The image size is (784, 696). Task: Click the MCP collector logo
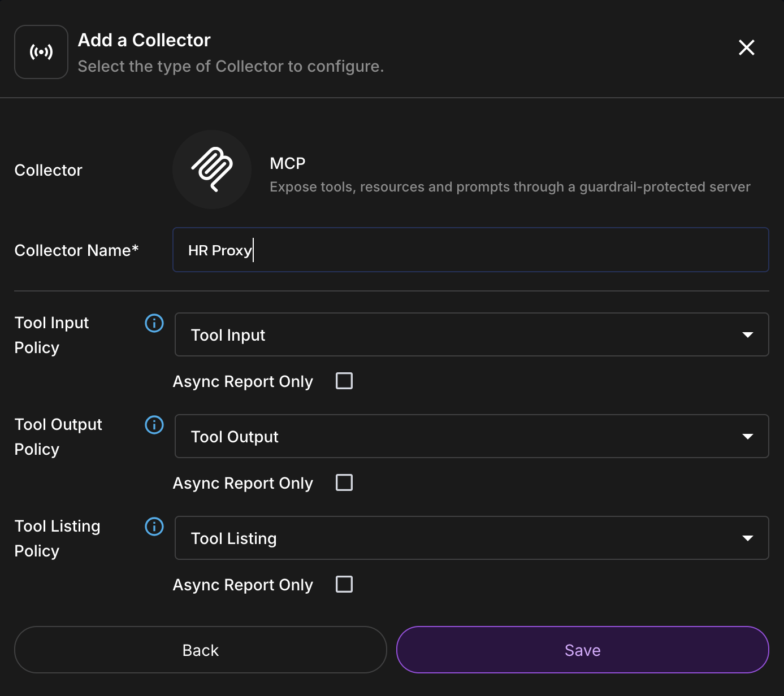[x=212, y=169]
